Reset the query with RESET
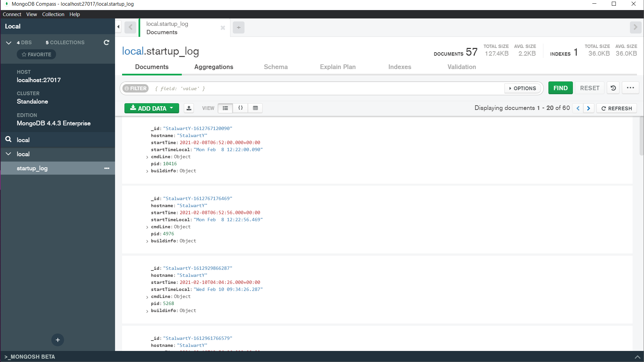644x362 pixels. coord(590,88)
